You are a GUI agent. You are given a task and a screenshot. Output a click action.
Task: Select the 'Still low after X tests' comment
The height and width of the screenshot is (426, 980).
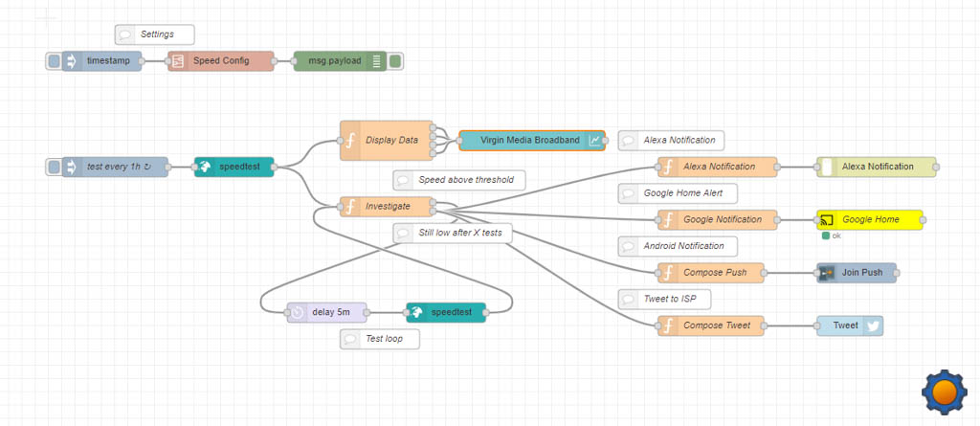click(453, 234)
